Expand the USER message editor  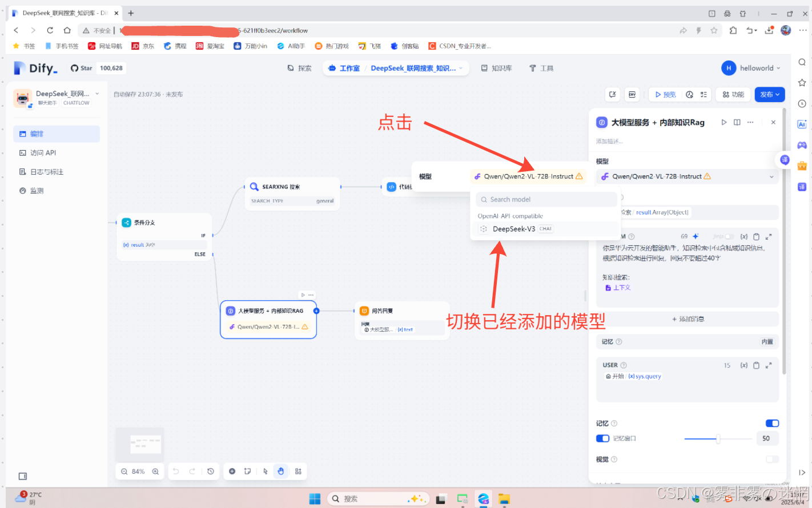coord(769,365)
